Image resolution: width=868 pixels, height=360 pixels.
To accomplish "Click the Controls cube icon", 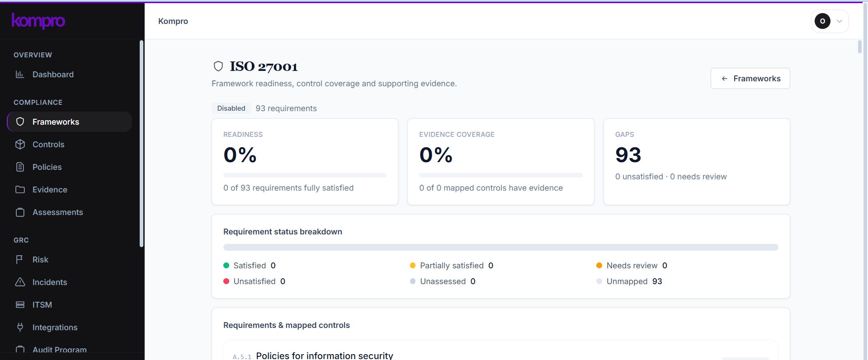I will [x=20, y=145].
